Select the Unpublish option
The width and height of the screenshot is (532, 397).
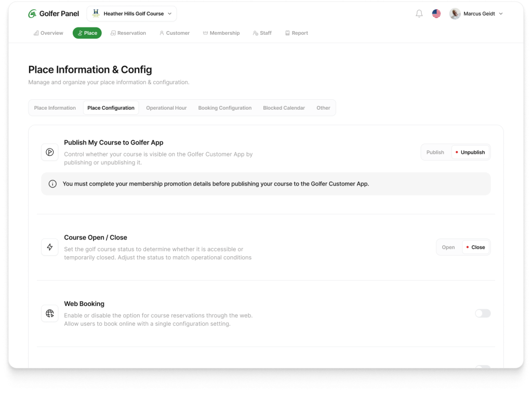(470, 152)
